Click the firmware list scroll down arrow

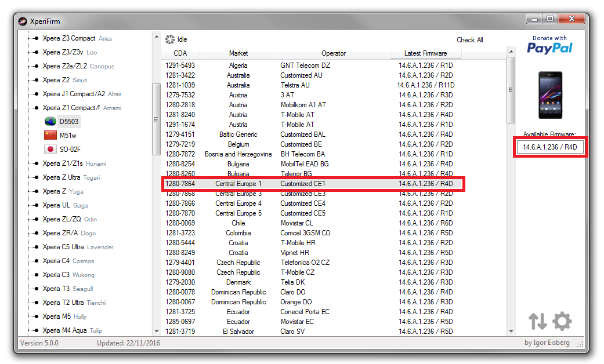click(x=511, y=331)
